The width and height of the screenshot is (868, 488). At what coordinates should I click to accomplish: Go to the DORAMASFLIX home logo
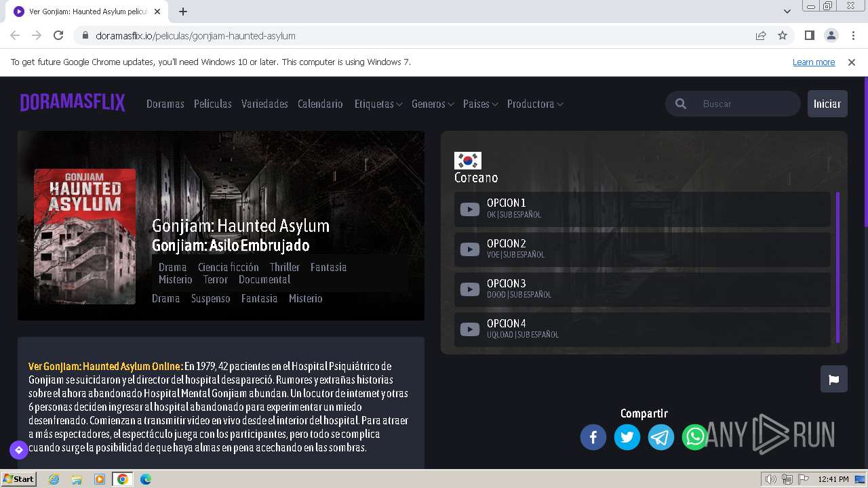click(73, 103)
